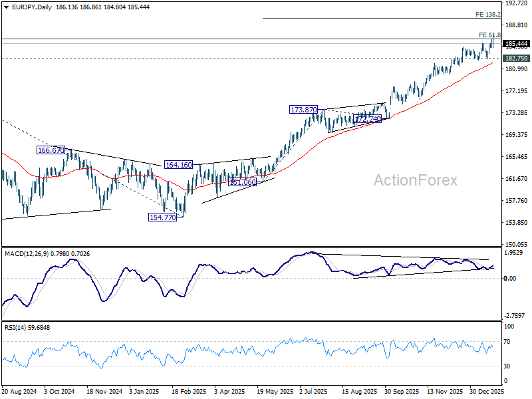Image resolution: width=532 pixels, height=399 pixels.
Task: Click the ActionForex watermark
Action: 415,180
